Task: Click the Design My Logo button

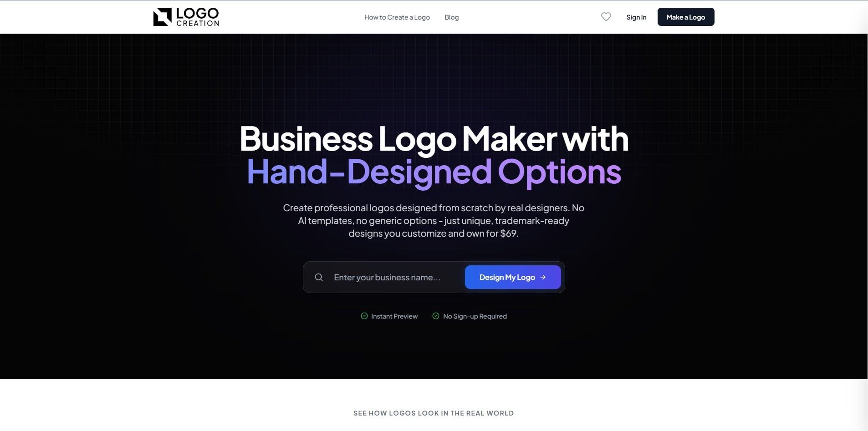Action: click(x=513, y=277)
